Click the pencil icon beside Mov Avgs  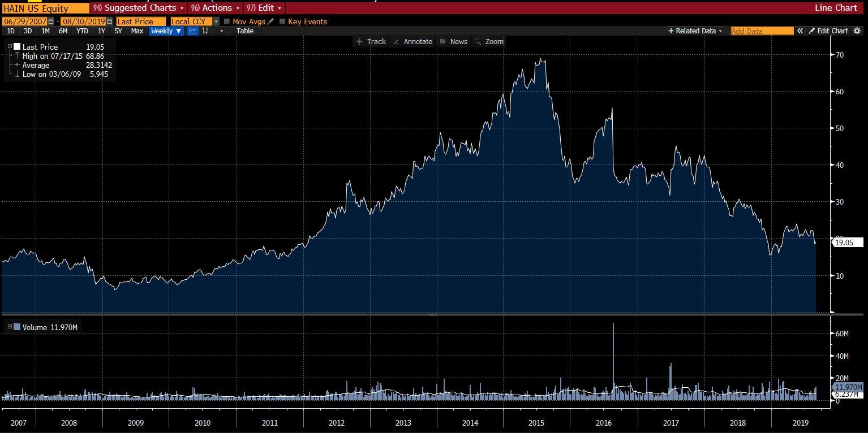click(270, 21)
